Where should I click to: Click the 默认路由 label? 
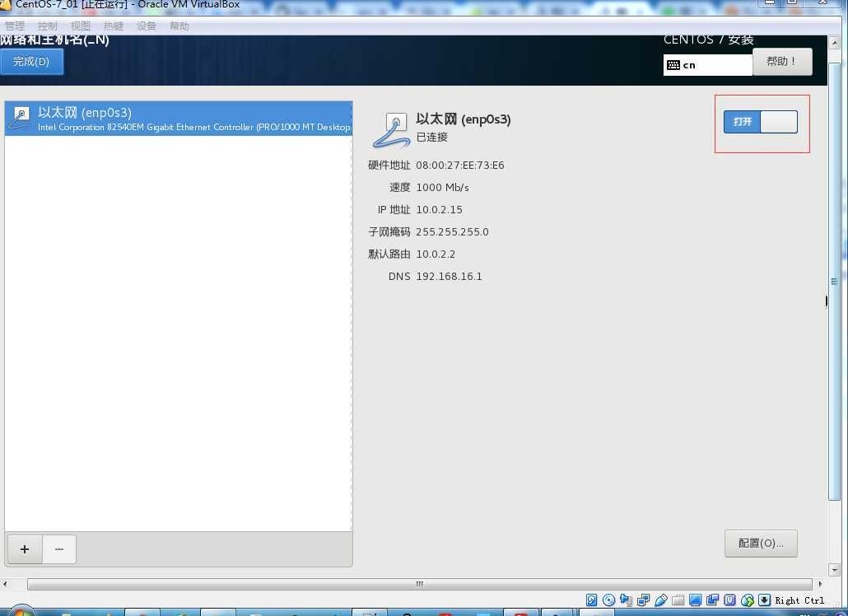click(389, 254)
